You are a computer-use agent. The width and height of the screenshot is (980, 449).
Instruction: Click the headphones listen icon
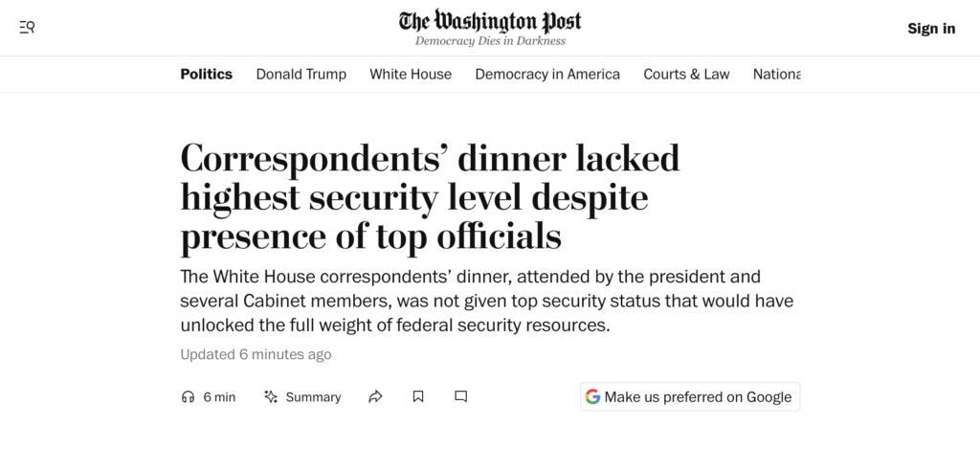(x=188, y=396)
